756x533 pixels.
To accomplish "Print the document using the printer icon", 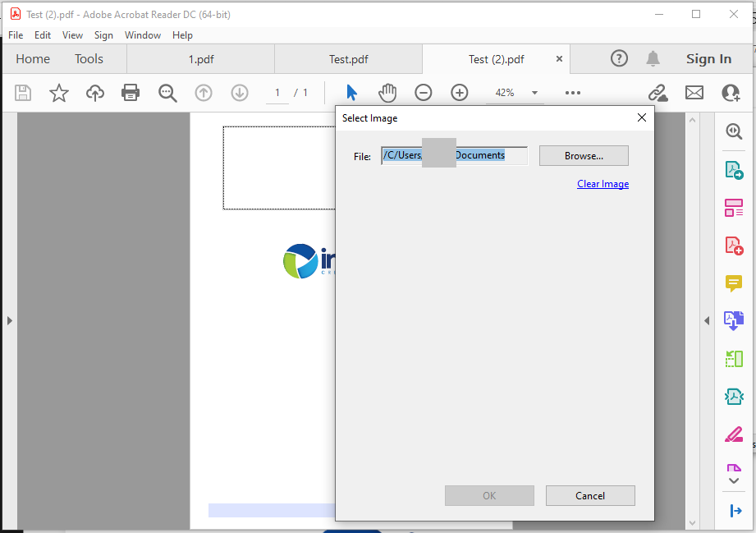I will (131, 92).
